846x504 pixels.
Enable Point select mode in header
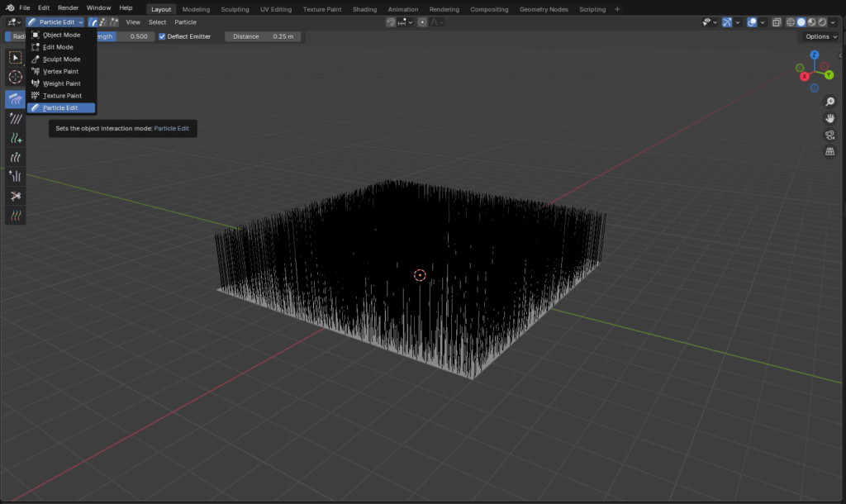tap(103, 22)
